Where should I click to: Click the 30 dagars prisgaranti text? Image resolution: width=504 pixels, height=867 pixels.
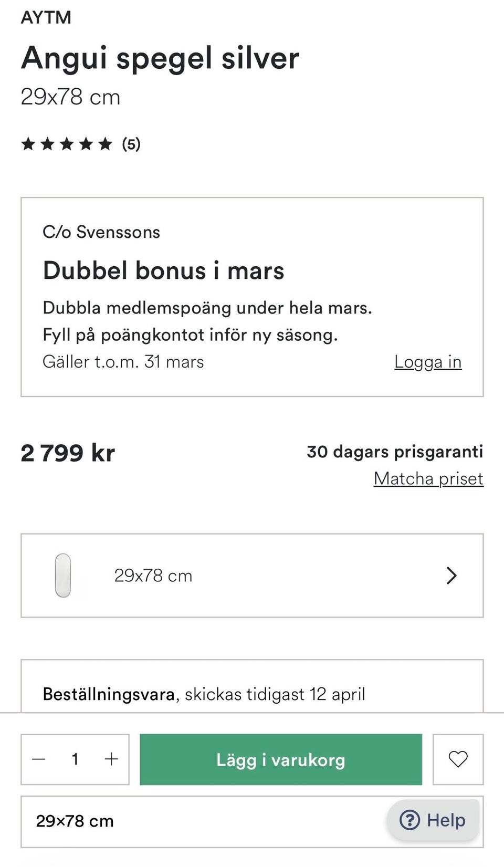395,452
